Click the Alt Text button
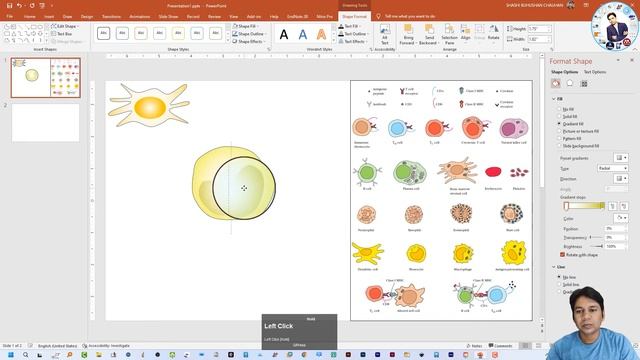This screenshot has width=640, height=360. point(384,34)
